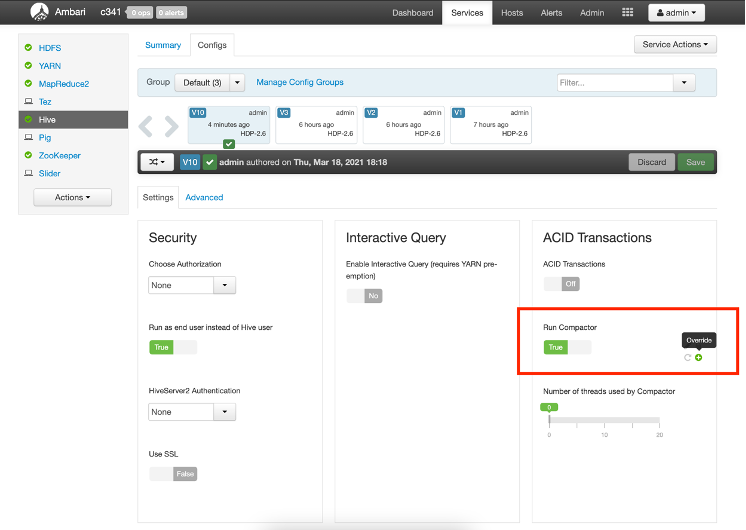
Task: Click the Pig client laptop icon
Action: coord(29,137)
